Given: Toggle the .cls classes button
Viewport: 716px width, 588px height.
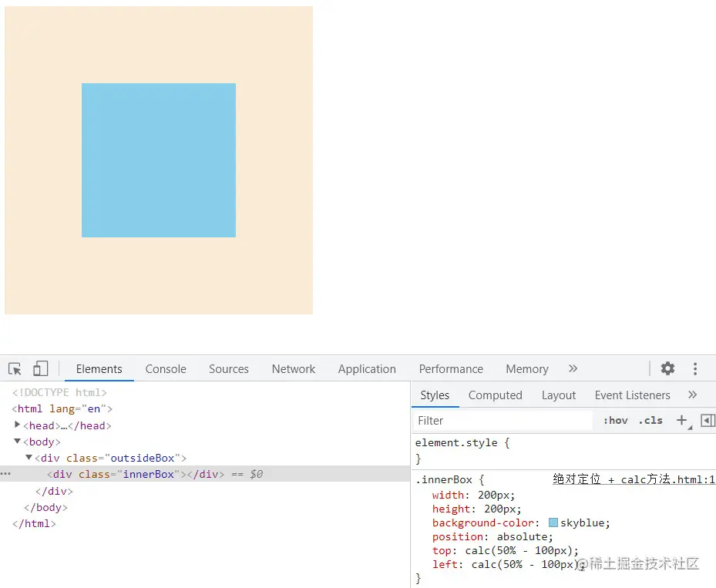Looking at the screenshot, I should pyautogui.click(x=650, y=421).
